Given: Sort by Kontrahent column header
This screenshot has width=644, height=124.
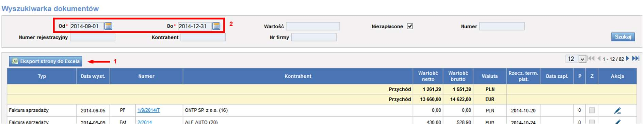Looking at the screenshot, I should pyautogui.click(x=298, y=76).
